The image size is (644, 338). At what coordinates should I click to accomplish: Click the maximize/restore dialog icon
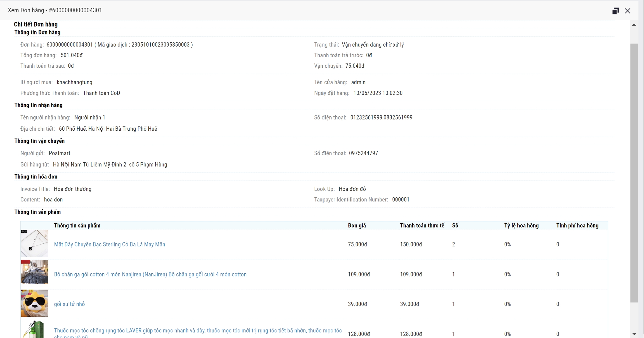[615, 11]
